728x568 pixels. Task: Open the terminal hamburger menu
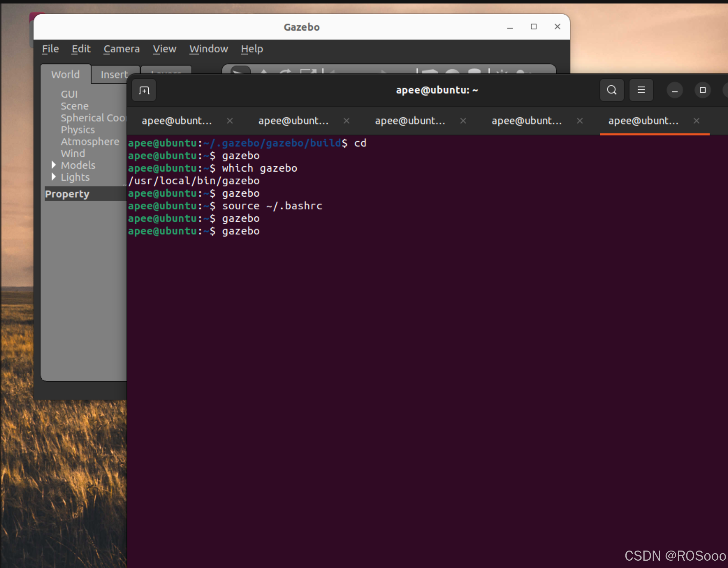coord(641,90)
